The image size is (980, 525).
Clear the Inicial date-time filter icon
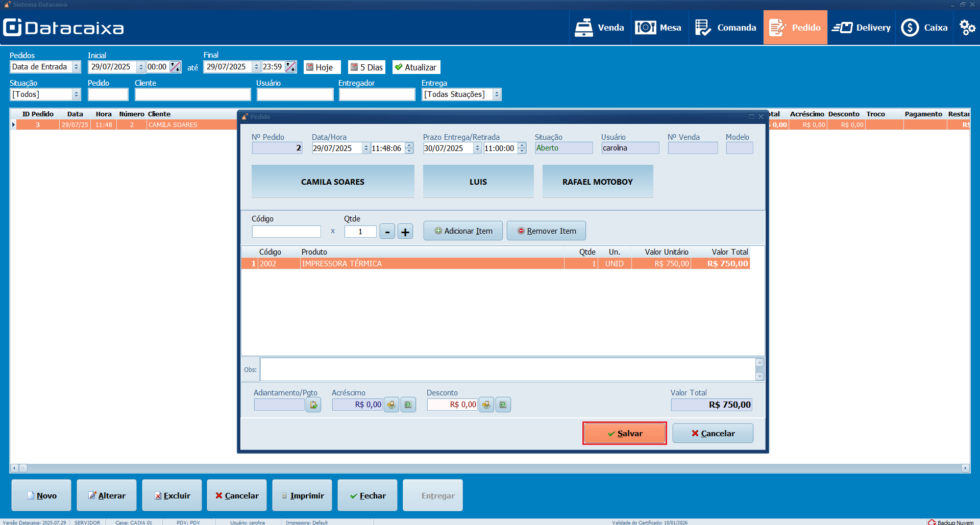pos(175,67)
